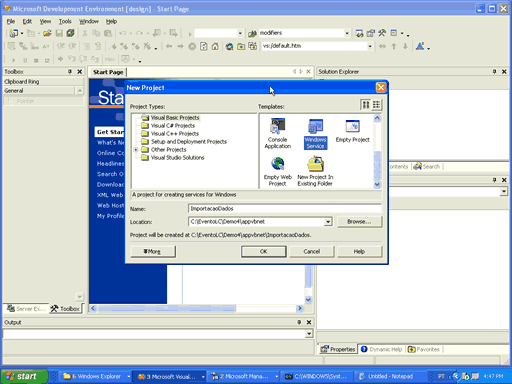Open Help from New Project dialog
This screenshot has height=384, width=512.
[x=359, y=251]
